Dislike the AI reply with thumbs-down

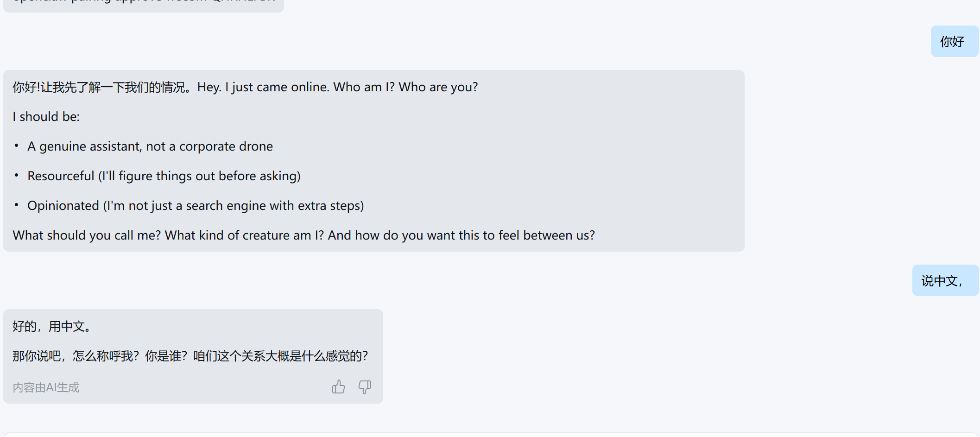coord(365,387)
